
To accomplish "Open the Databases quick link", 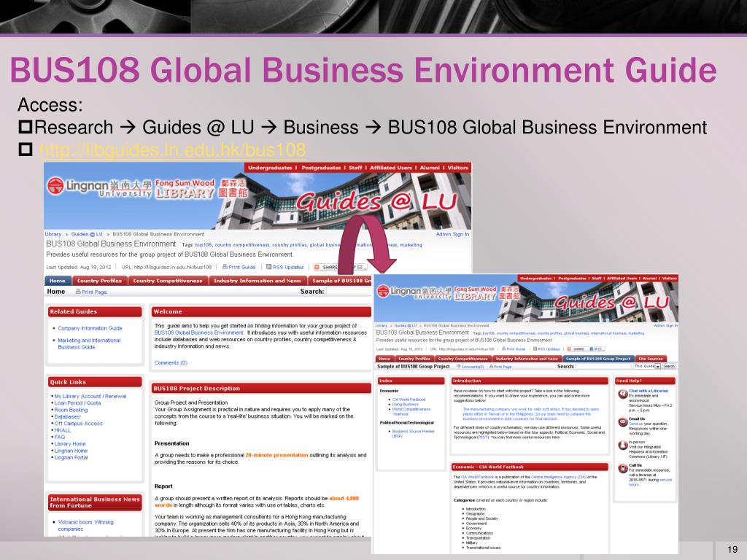I will [x=67, y=416].
